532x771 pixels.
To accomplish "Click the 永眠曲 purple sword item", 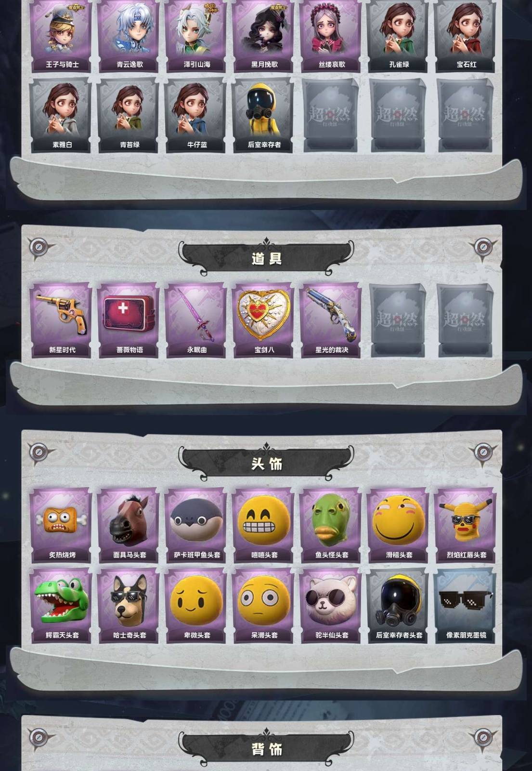I will [196, 320].
